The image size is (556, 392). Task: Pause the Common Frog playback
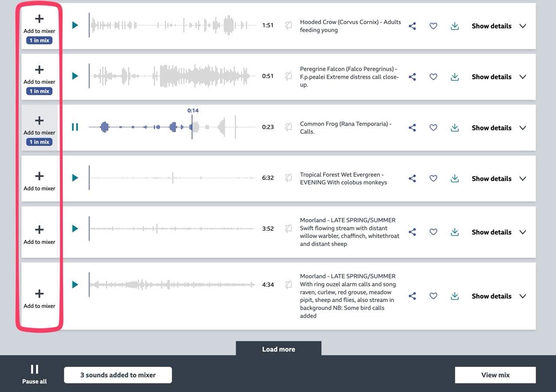[x=74, y=127]
